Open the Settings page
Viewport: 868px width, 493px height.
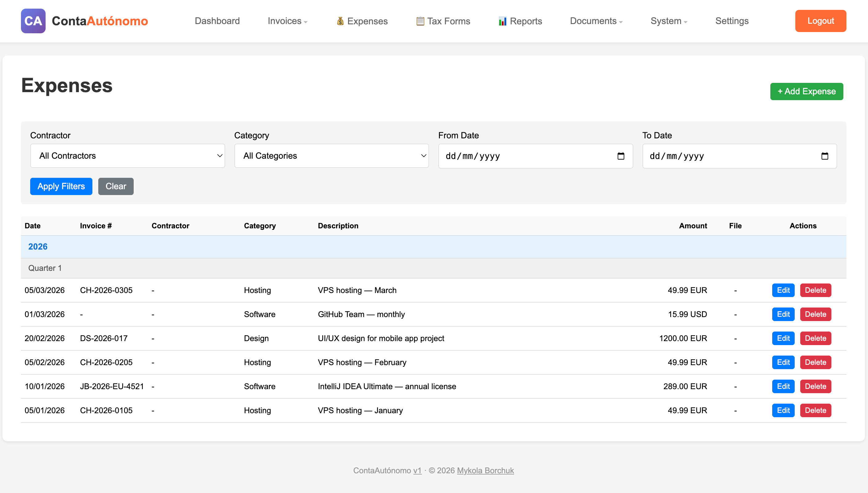click(x=732, y=21)
